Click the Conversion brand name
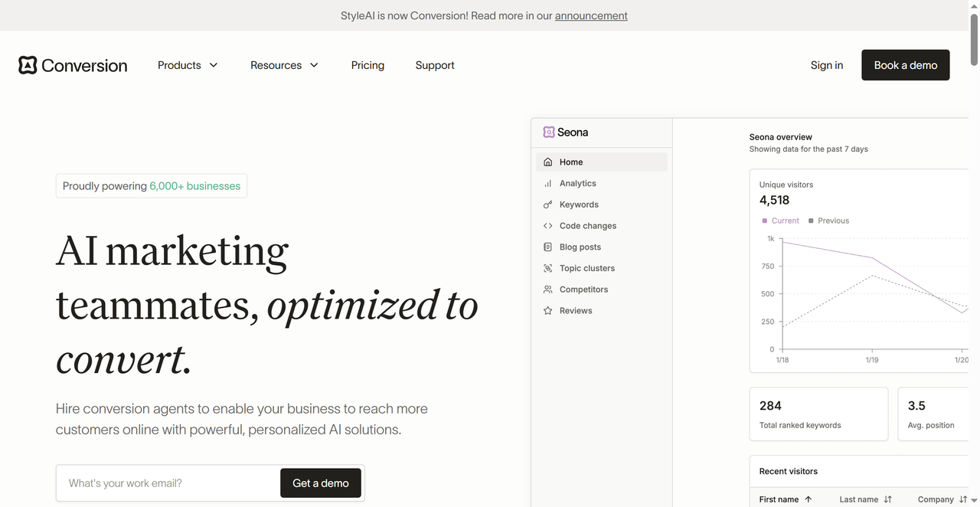 pos(84,65)
